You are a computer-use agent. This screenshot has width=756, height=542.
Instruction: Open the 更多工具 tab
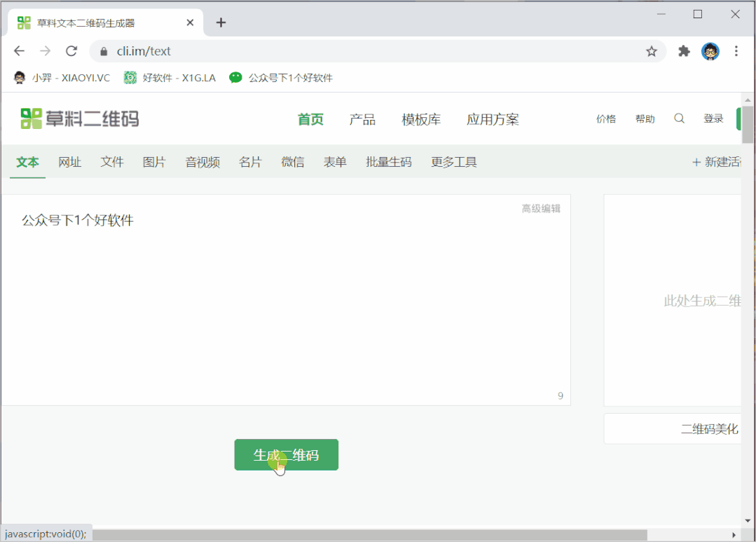coord(454,162)
